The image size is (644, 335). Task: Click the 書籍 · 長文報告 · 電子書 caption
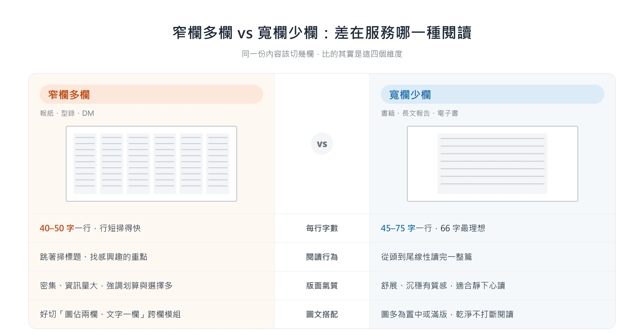pos(420,113)
